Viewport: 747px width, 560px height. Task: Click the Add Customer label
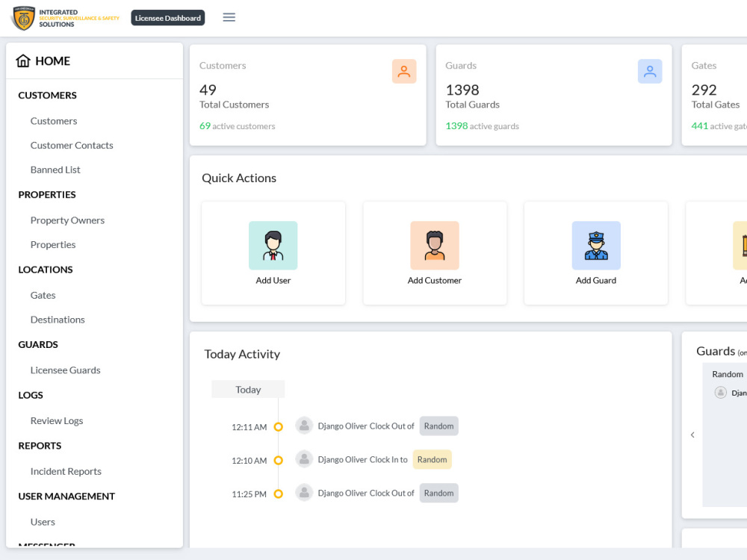click(x=435, y=281)
